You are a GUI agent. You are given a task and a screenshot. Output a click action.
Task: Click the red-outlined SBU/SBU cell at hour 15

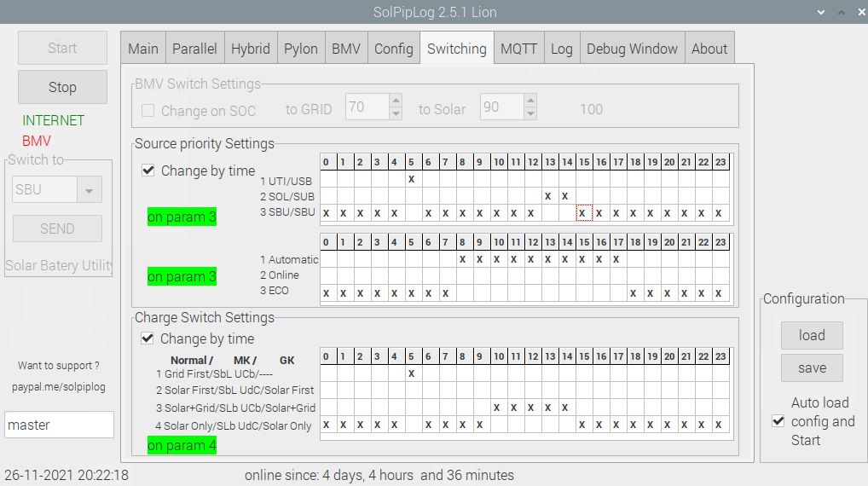pos(584,213)
